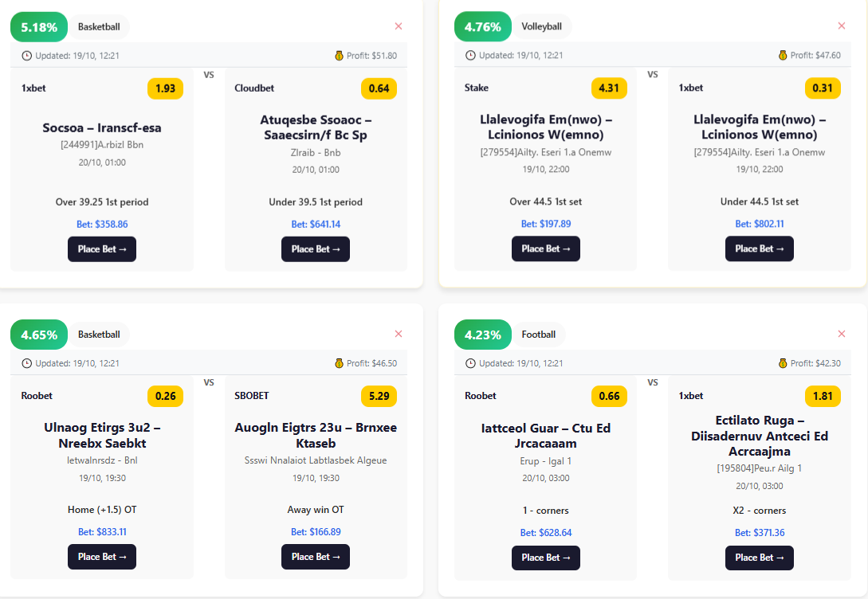Dismiss the 4.76% Volleyball card
This screenshot has width=868, height=599.
(x=842, y=26)
